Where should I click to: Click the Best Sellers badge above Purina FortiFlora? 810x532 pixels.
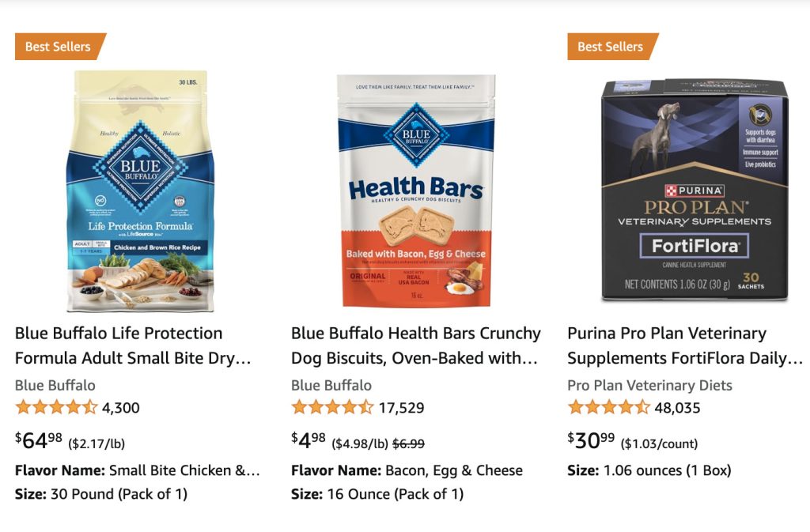click(611, 47)
